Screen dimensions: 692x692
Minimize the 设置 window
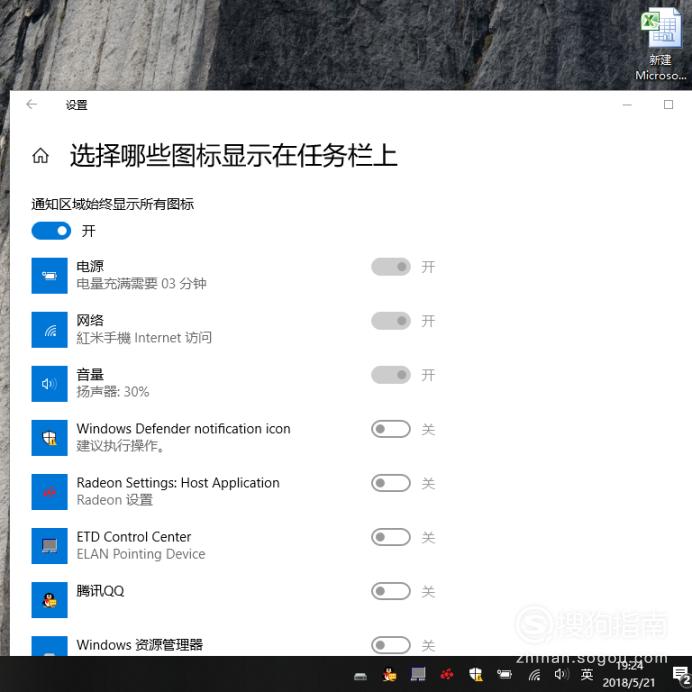click(x=627, y=105)
